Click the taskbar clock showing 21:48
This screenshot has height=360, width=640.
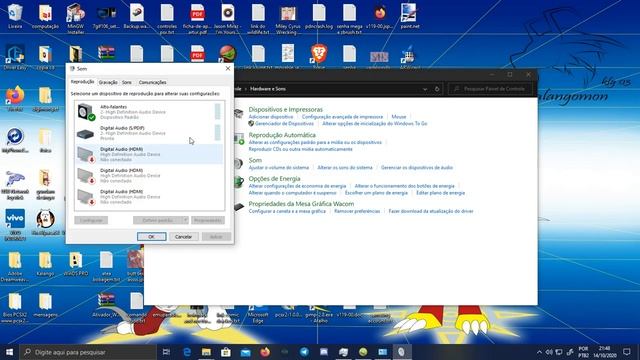click(x=605, y=352)
